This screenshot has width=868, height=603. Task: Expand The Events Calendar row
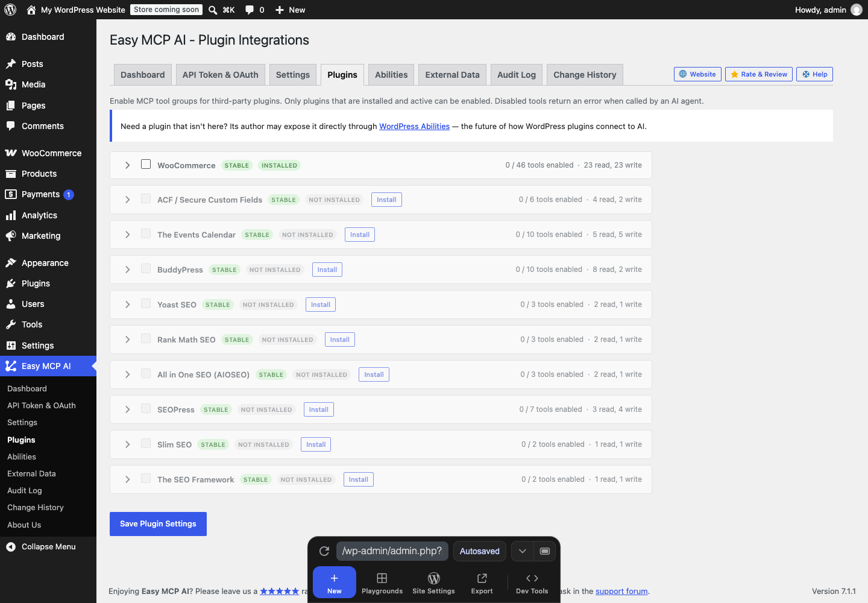pyautogui.click(x=127, y=235)
